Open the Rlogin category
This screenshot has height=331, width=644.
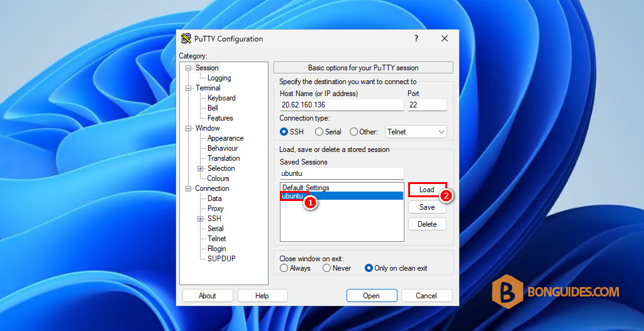(x=217, y=249)
